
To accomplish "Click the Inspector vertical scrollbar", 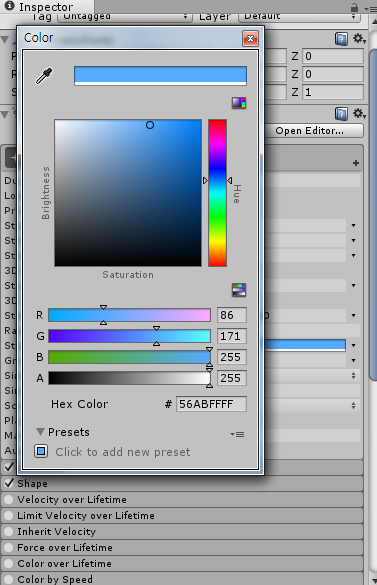I will [x=373, y=215].
